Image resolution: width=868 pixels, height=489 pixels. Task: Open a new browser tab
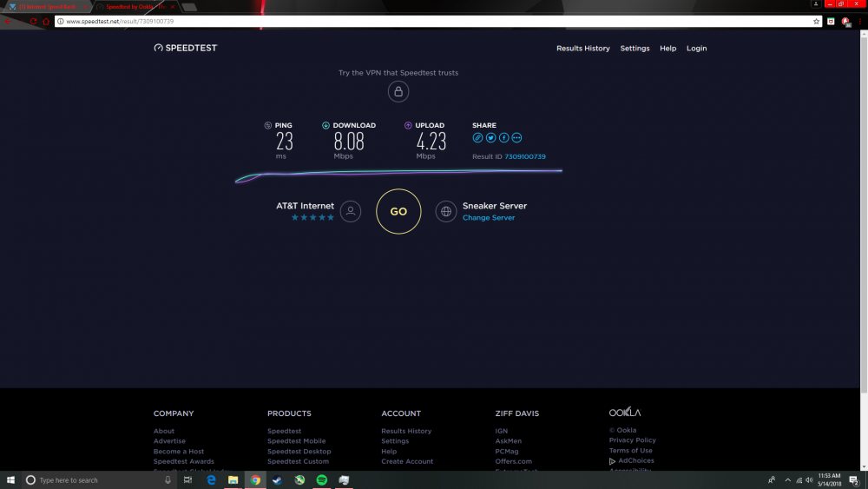[189, 7]
